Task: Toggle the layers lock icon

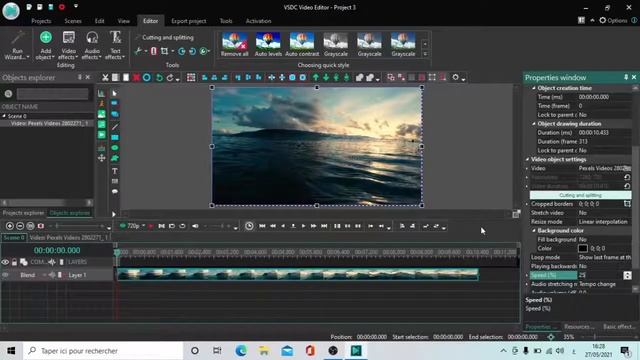Action: coord(14,262)
